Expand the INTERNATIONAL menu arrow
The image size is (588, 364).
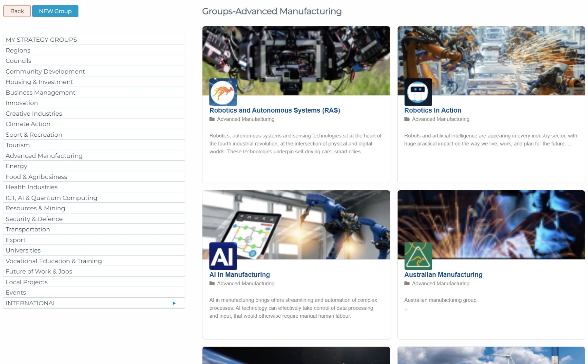[x=174, y=303]
